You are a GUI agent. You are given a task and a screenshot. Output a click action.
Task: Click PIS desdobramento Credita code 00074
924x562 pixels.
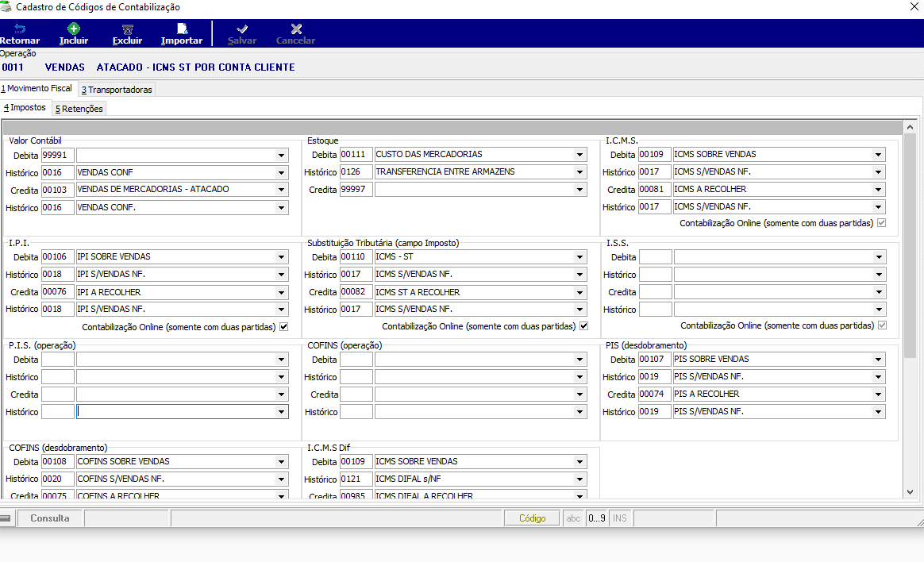coord(654,394)
